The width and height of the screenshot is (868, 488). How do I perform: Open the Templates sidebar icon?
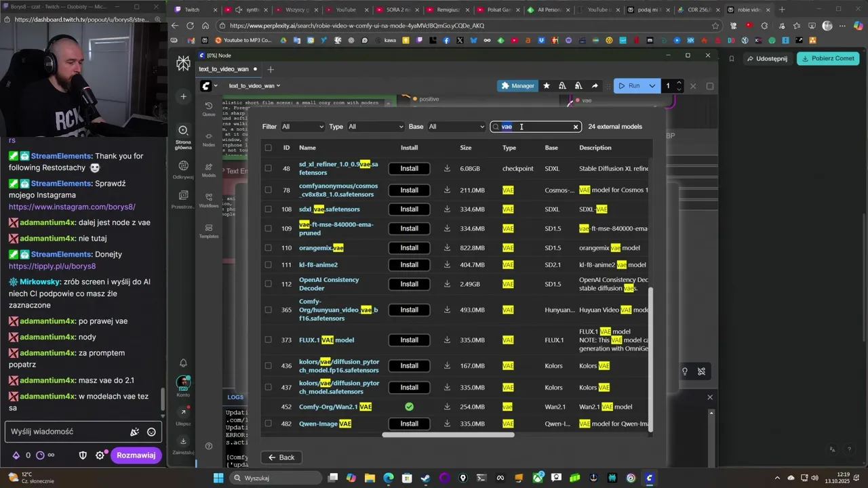pos(209,230)
